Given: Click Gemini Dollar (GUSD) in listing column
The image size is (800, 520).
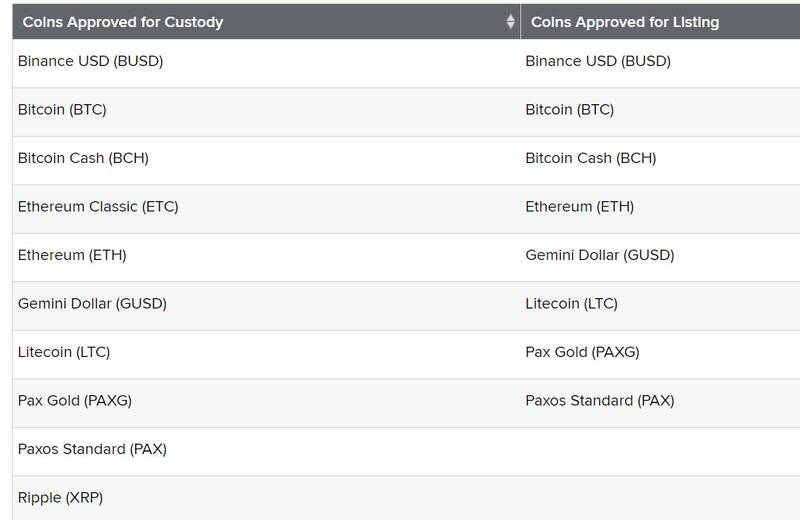Looking at the screenshot, I should click(x=600, y=255).
